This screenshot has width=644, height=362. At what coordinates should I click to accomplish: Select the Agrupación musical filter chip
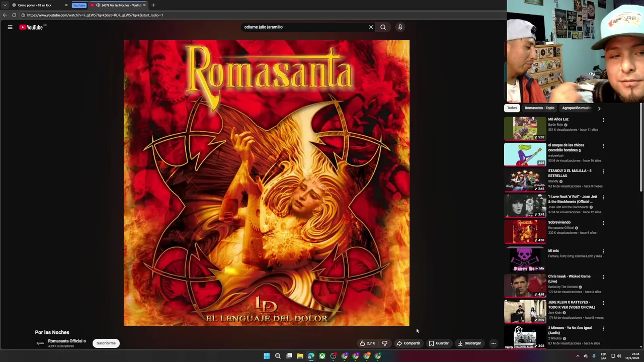click(x=577, y=108)
